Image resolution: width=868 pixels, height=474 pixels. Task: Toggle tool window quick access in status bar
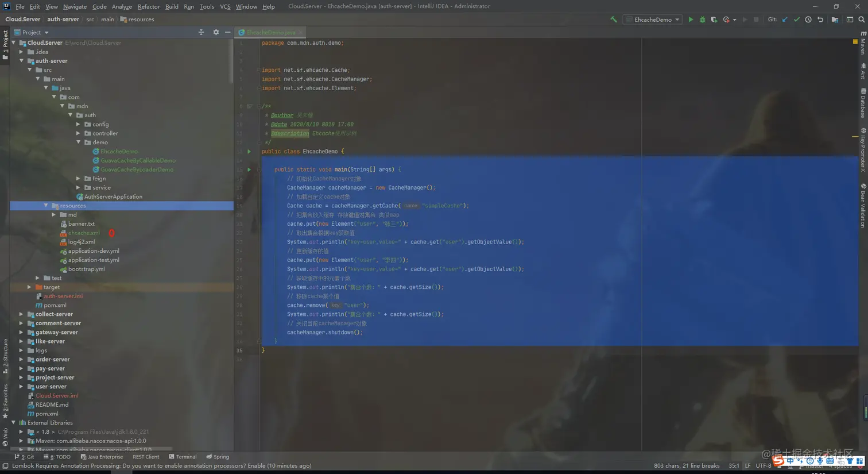coord(5,466)
